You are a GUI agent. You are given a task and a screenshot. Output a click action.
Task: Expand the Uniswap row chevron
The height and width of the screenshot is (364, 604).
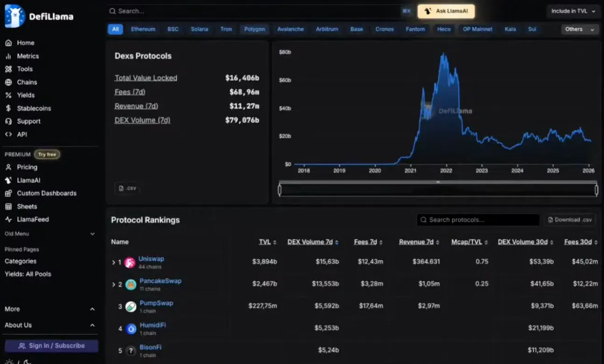point(113,263)
